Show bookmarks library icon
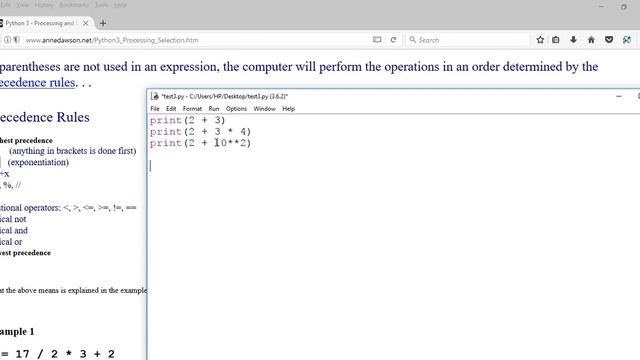This screenshot has width=640, height=360. pyautogui.click(x=556, y=40)
